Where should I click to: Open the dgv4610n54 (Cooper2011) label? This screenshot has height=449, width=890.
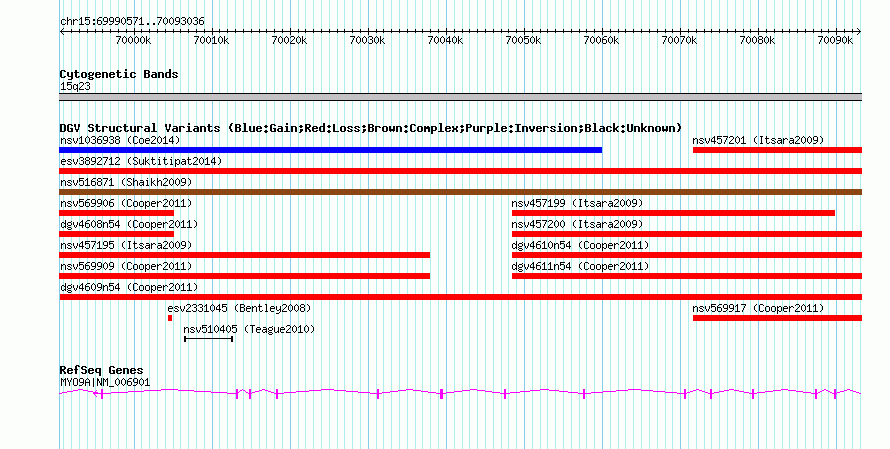click(580, 245)
